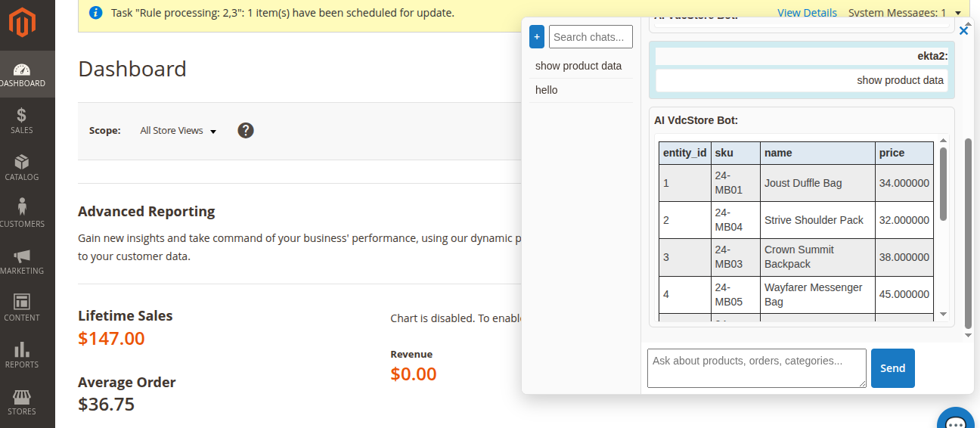This screenshot has width=980, height=428.
Task: Start a new chat with plus button
Action: (537, 36)
